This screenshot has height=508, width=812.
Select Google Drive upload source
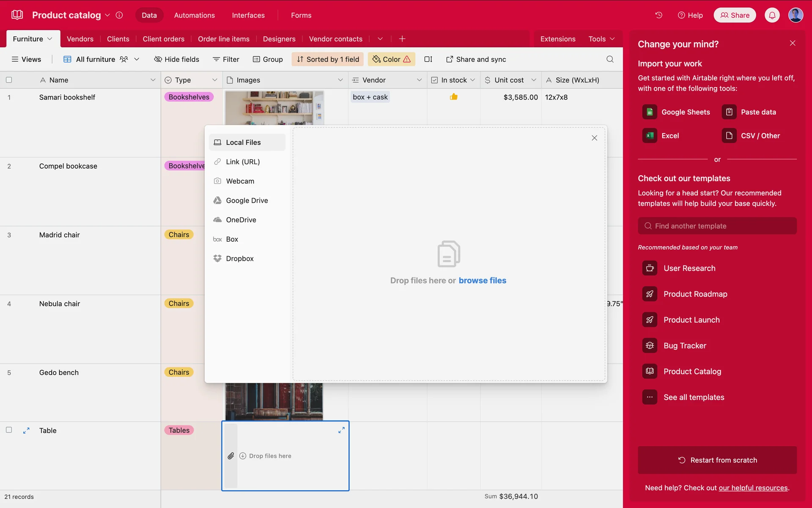coord(247,201)
